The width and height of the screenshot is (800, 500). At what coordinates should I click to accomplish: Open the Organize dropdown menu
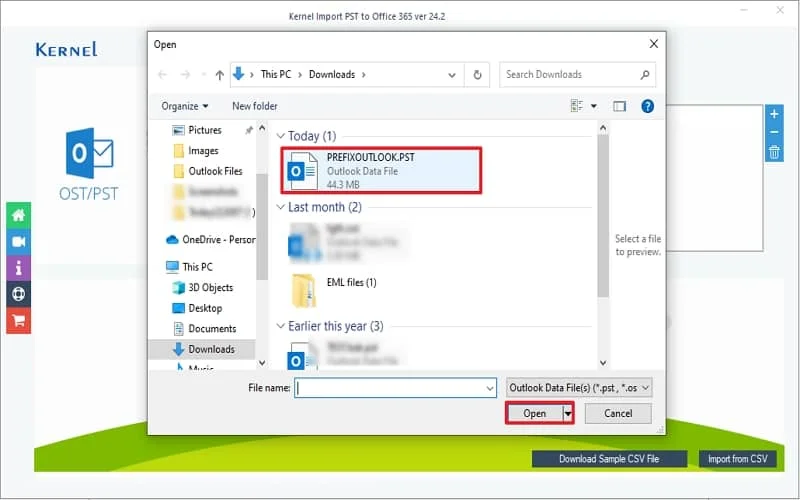point(185,106)
